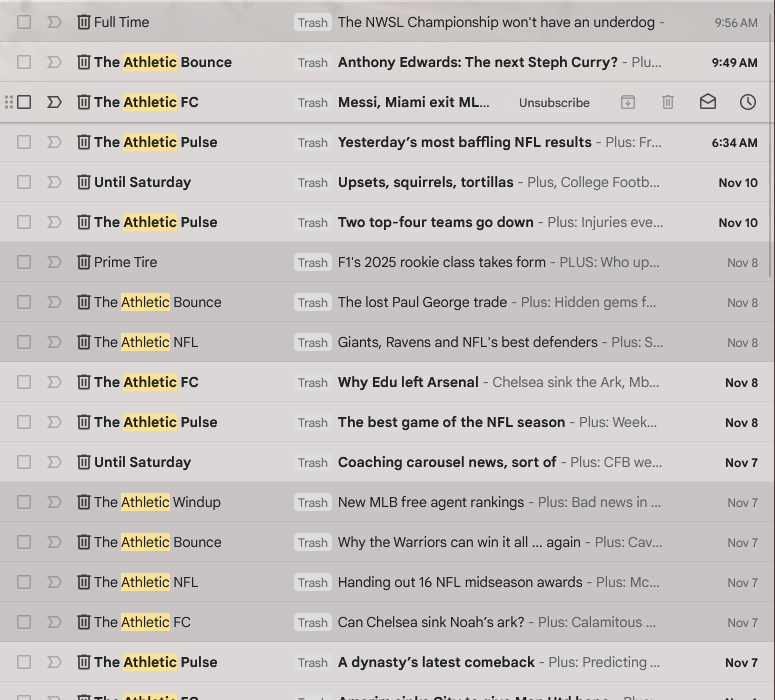Open F1's 2025 rookie class takes form email
The width and height of the screenshot is (775, 700).
pyautogui.click(x=441, y=262)
